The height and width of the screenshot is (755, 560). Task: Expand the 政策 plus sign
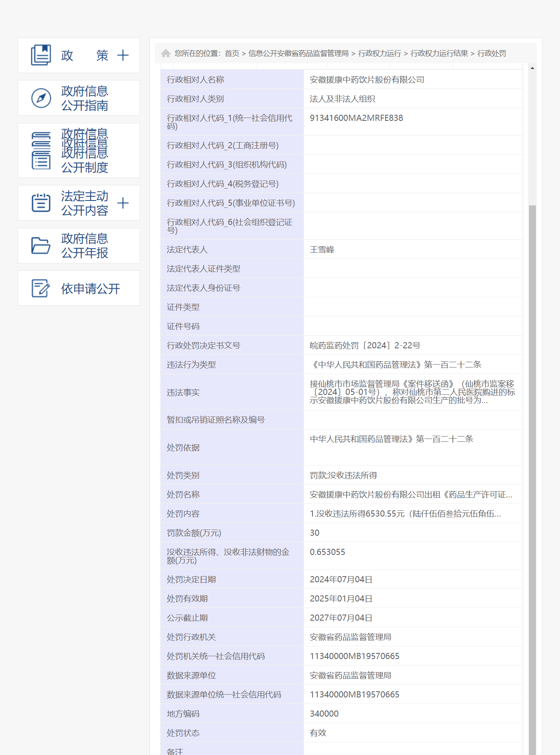coord(123,55)
